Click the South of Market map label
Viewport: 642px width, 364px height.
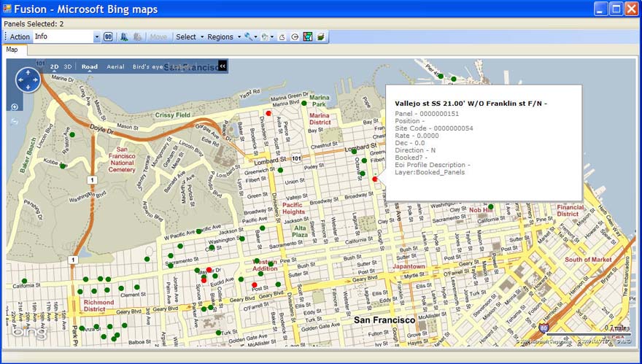pyautogui.click(x=588, y=260)
